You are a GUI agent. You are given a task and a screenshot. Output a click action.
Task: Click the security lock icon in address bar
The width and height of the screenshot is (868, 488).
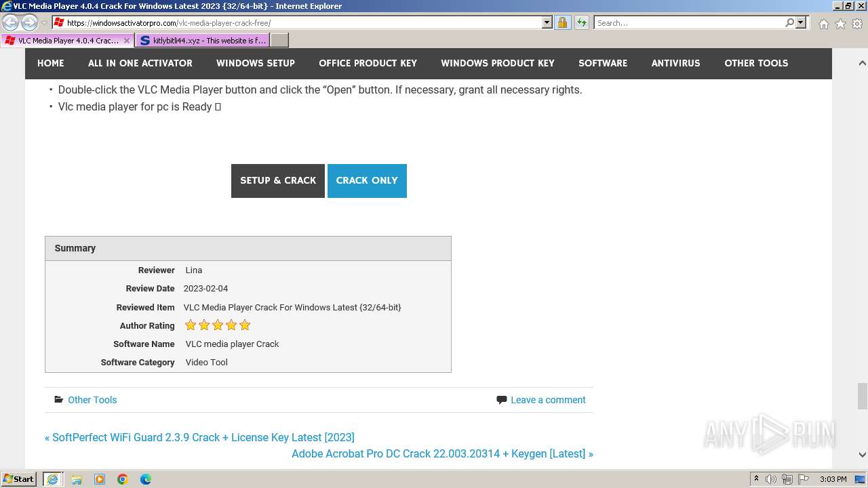coord(562,22)
